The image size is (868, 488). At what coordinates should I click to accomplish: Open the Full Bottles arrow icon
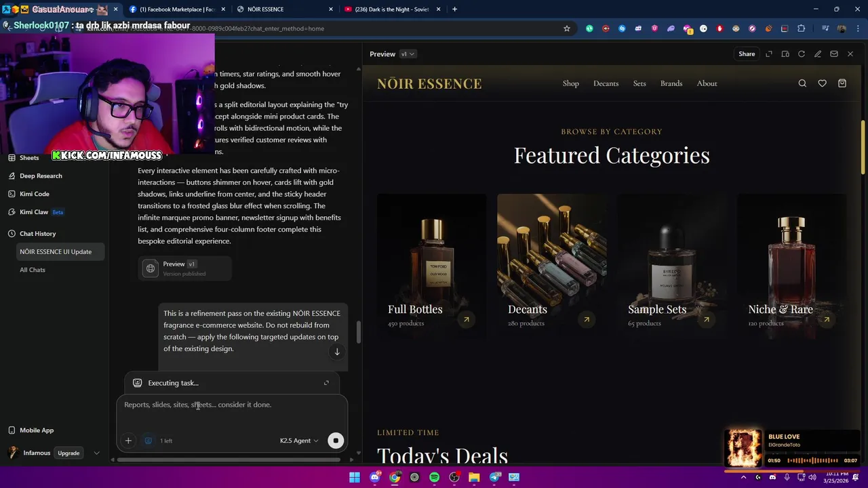click(x=467, y=319)
